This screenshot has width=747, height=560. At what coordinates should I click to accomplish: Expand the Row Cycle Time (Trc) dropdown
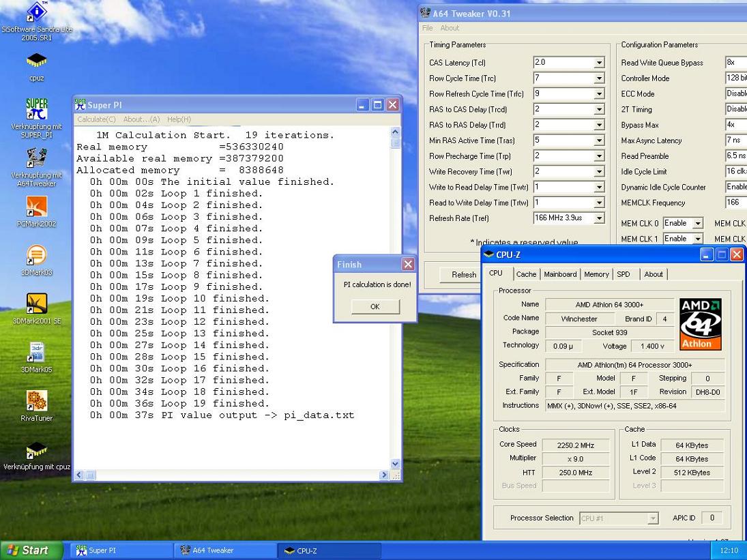[599, 78]
